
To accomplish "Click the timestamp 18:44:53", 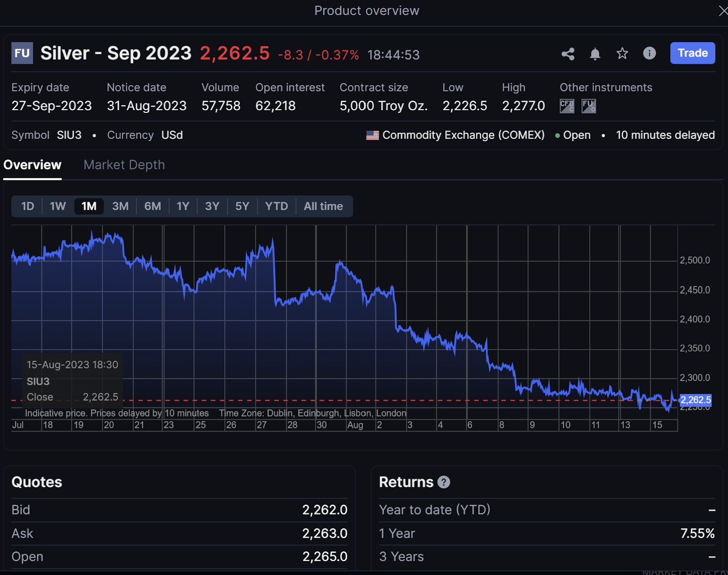I will click(394, 55).
